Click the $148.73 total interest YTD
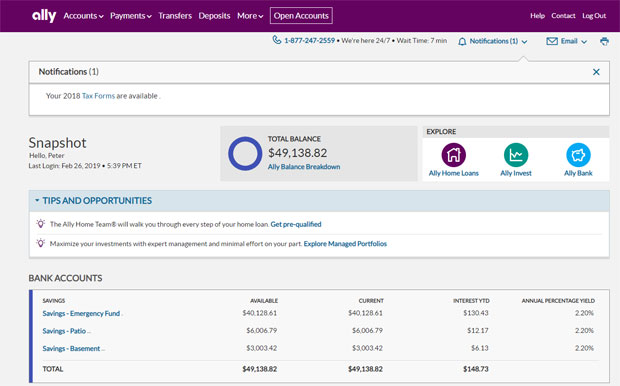The image size is (620, 386). pyautogui.click(x=476, y=369)
